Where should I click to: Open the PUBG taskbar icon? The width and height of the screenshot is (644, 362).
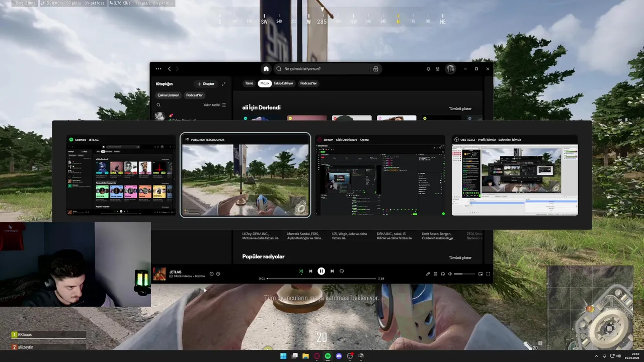pyautogui.click(x=361, y=356)
